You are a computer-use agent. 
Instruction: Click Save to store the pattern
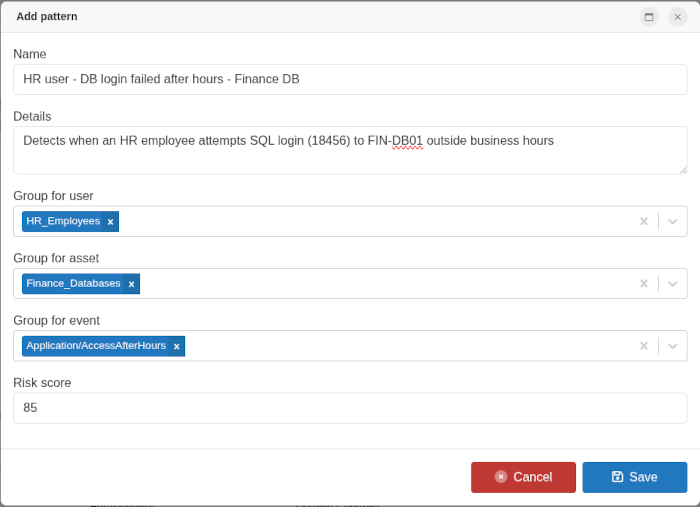[634, 477]
